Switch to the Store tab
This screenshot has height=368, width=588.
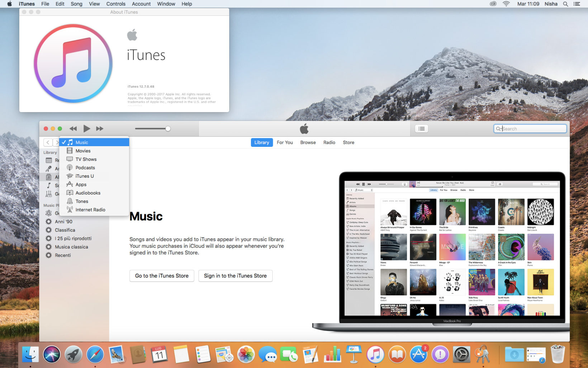tap(348, 143)
